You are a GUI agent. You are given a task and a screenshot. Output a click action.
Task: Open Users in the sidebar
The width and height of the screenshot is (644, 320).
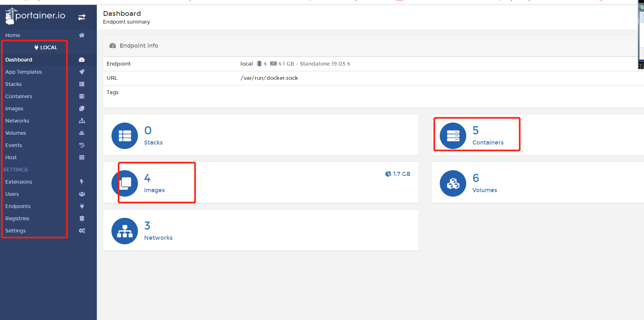tap(12, 194)
